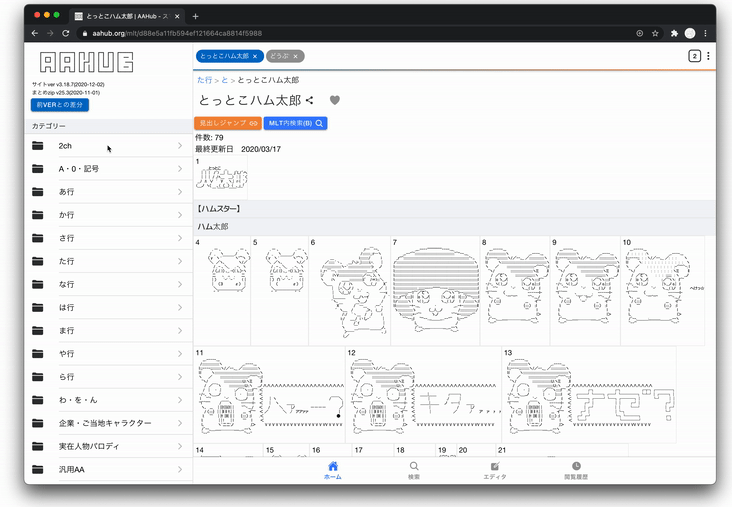Bookmark this page with the star icon
The height and width of the screenshot is (507, 732).
coord(655,33)
